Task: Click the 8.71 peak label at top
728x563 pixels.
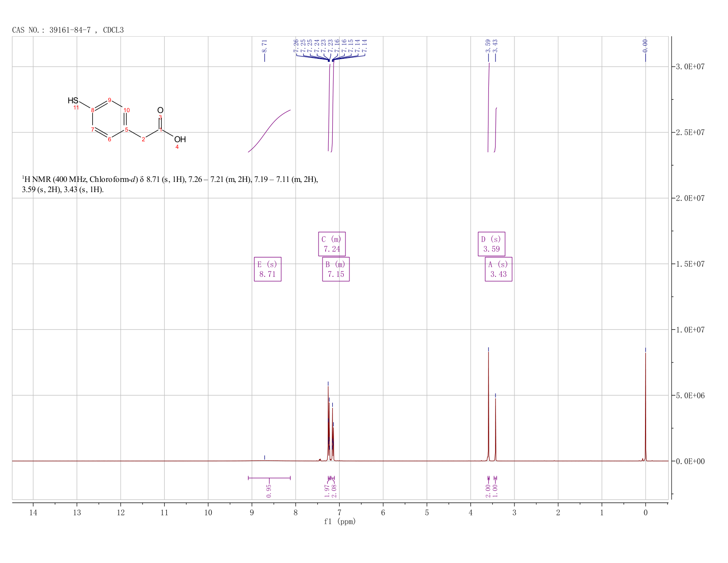Action: (264, 46)
